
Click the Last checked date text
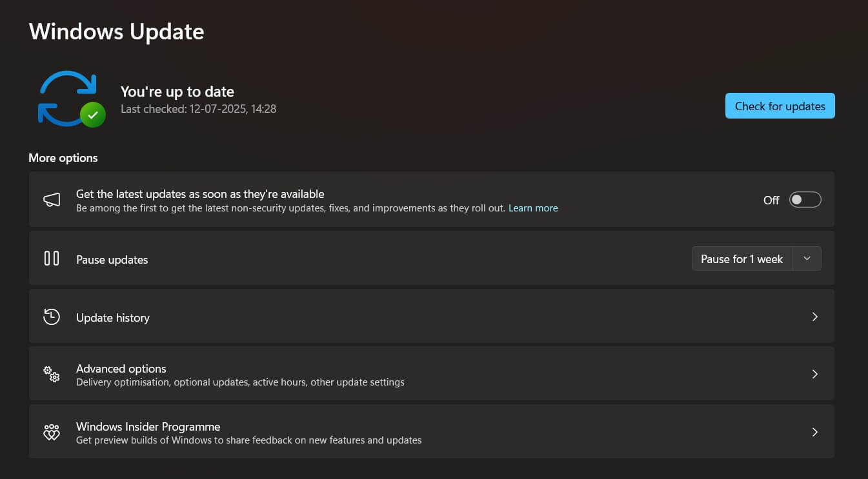coord(198,109)
